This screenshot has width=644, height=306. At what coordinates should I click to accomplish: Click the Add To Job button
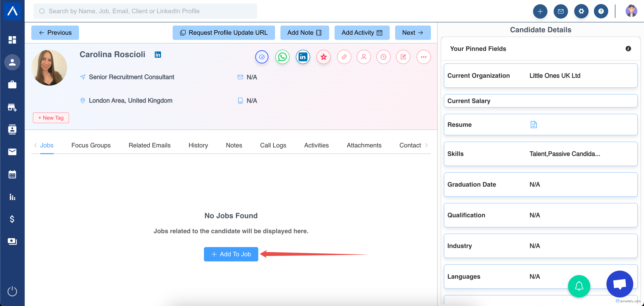coord(231,254)
